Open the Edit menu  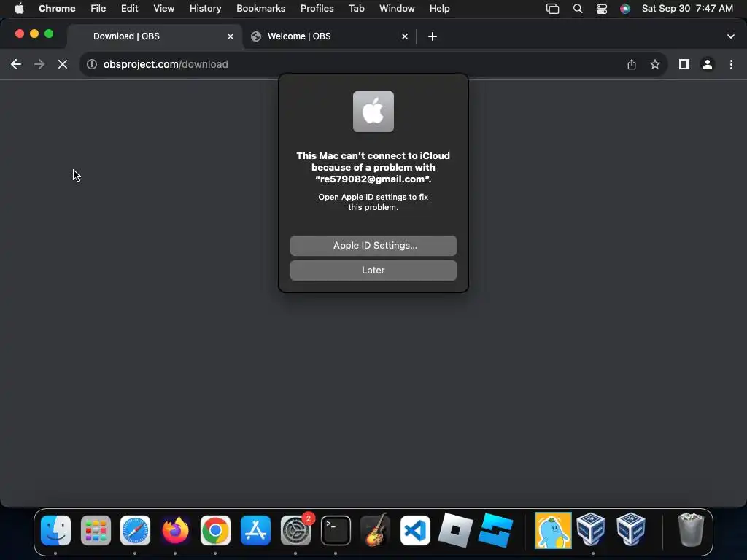(130, 9)
